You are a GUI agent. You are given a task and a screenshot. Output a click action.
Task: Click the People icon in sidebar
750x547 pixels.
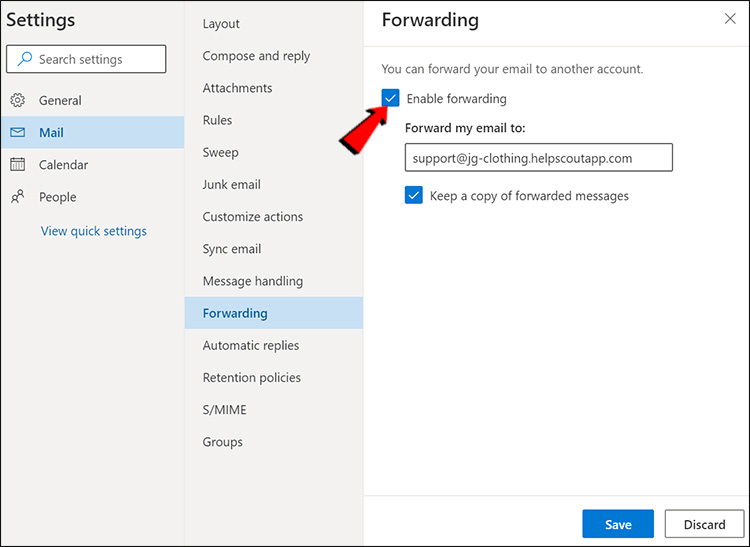(x=18, y=197)
